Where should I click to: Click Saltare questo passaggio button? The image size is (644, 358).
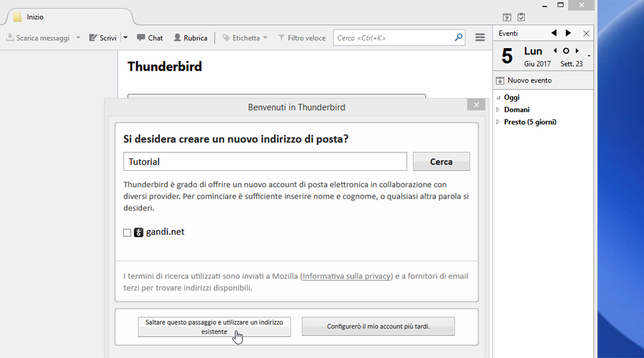(x=214, y=326)
